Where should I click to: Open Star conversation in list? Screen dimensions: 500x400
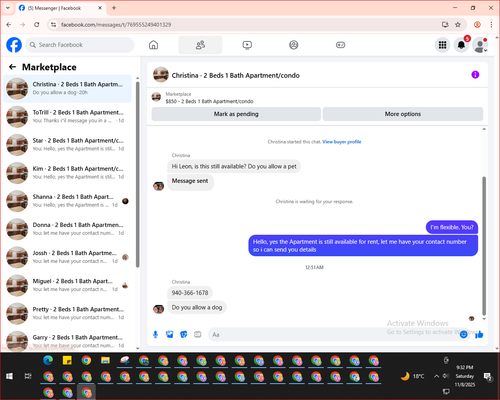pyautogui.click(x=68, y=145)
